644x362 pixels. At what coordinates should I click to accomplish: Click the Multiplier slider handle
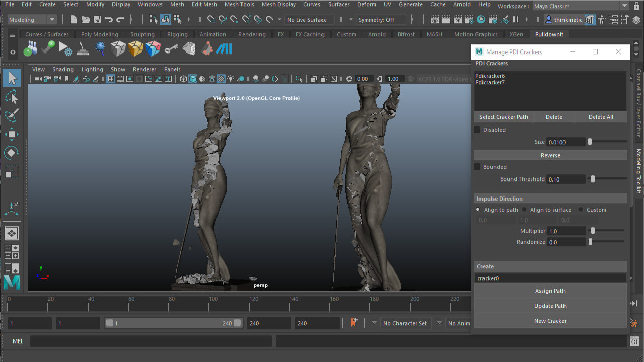pos(593,231)
